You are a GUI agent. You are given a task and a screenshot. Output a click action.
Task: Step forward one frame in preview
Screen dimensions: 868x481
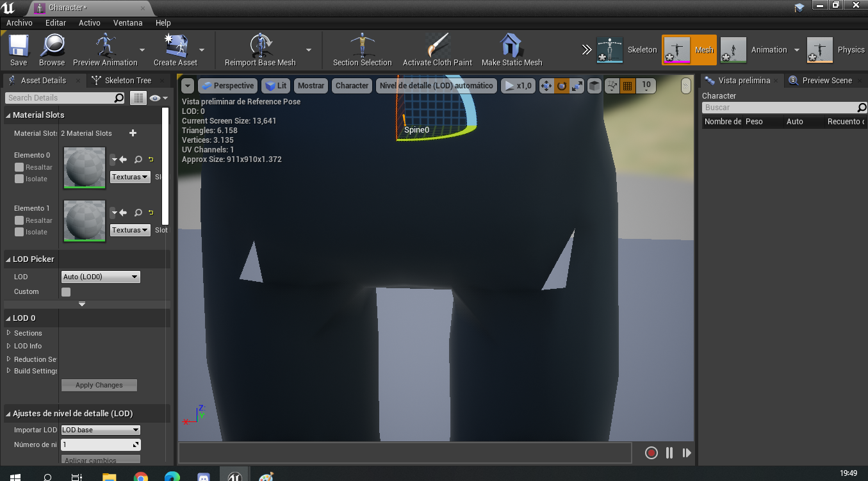(687, 453)
